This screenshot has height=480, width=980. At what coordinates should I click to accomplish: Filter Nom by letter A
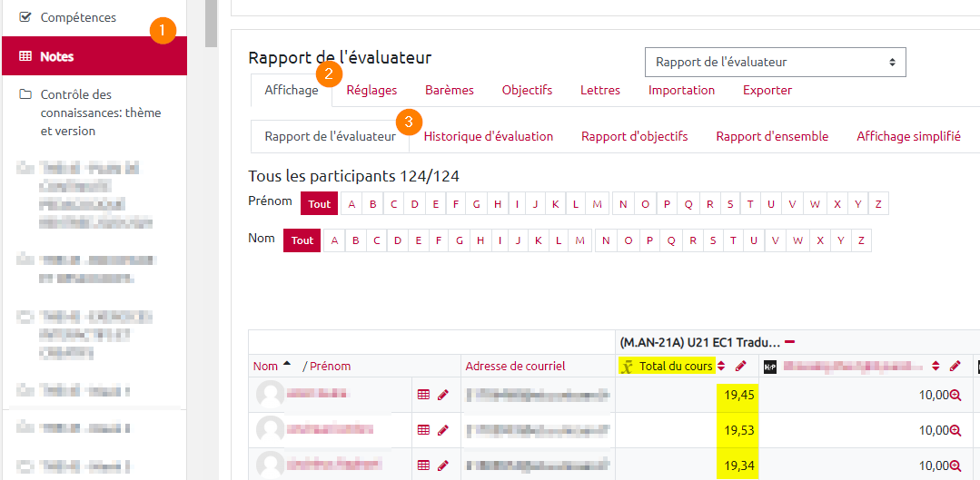click(x=334, y=240)
